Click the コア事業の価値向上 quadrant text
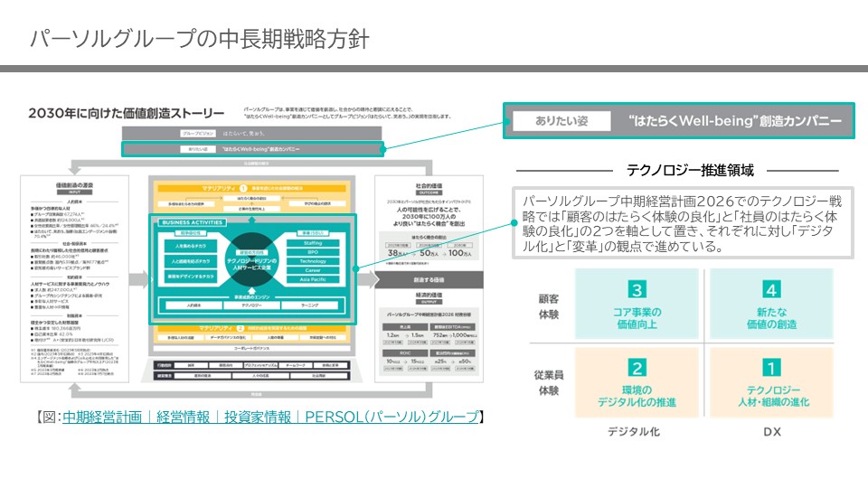This screenshot has height=488, width=868. [637, 318]
